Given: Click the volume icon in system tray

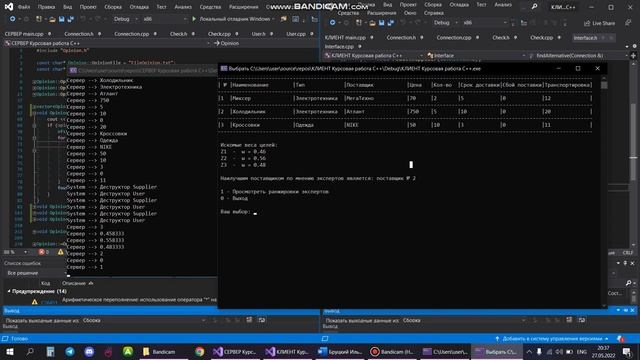Looking at the screenshot, I should (x=559, y=351).
